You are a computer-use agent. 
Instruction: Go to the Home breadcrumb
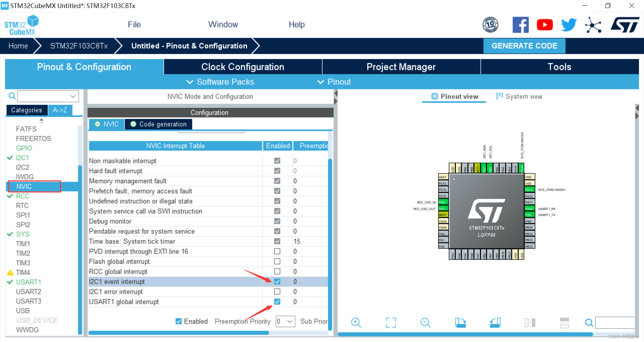(18, 46)
